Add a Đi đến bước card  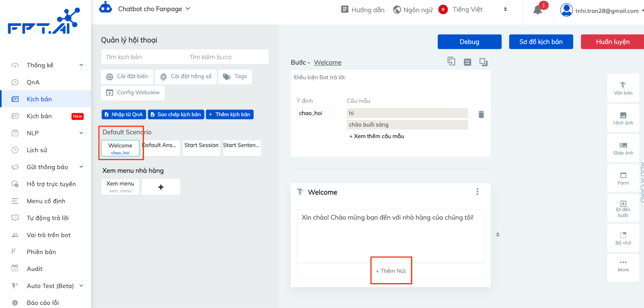coord(623,208)
